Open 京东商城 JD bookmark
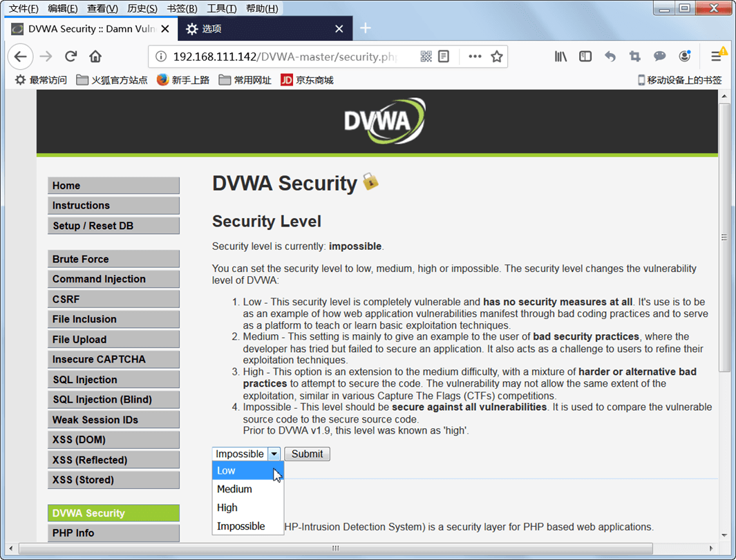The width and height of the screenshot is (736, 560). 307,80
